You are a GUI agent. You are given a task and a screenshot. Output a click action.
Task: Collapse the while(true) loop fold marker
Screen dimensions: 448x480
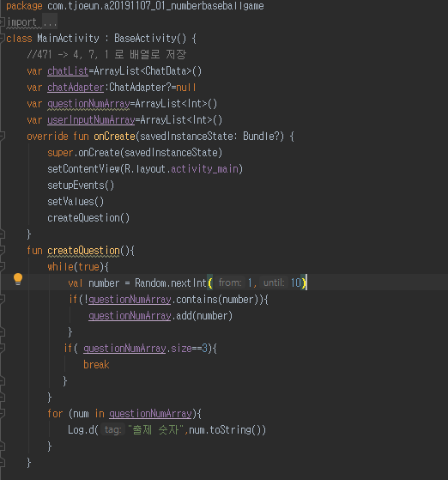(x=2, y=267)
